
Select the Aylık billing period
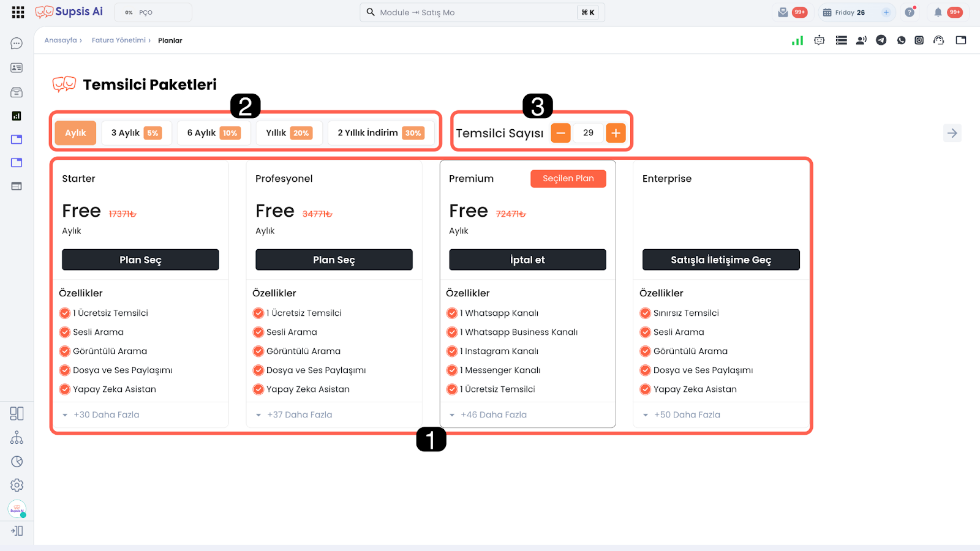75,133
